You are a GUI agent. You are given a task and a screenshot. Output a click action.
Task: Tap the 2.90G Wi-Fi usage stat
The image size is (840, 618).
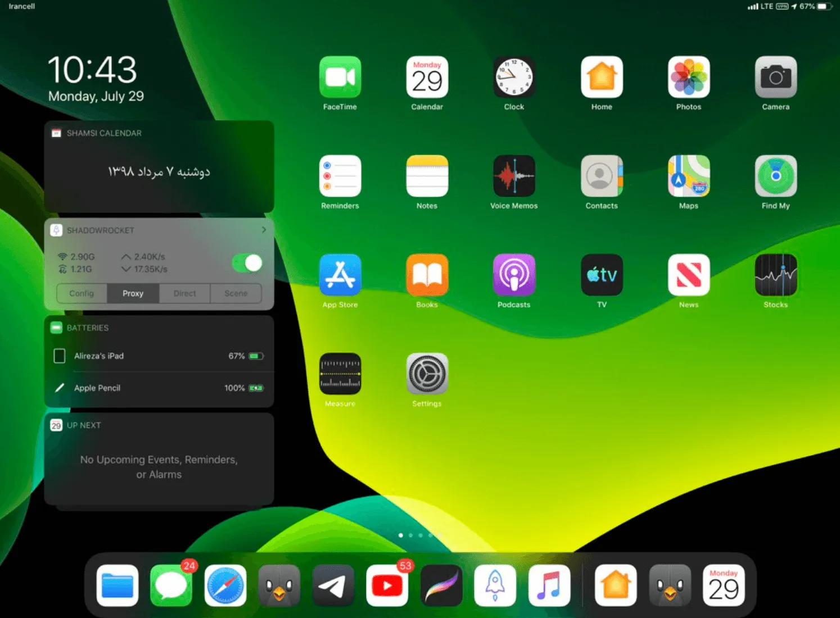point(76,257)
